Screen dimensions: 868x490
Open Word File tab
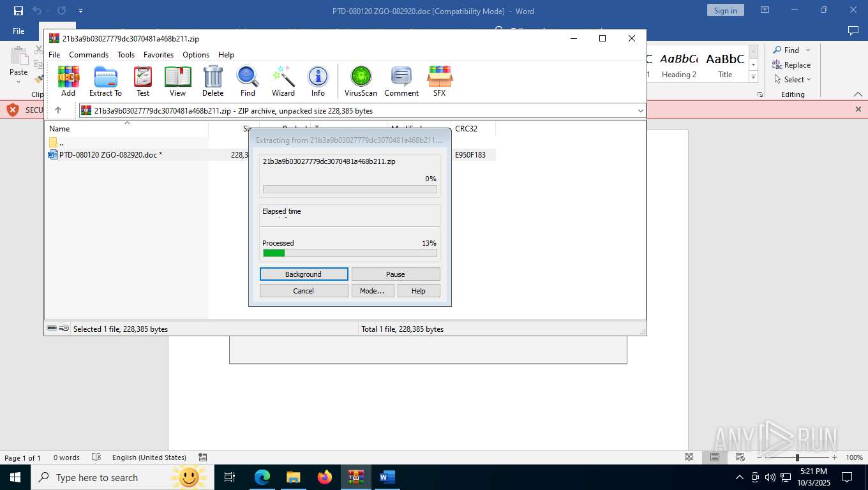(x=19, y=31)
